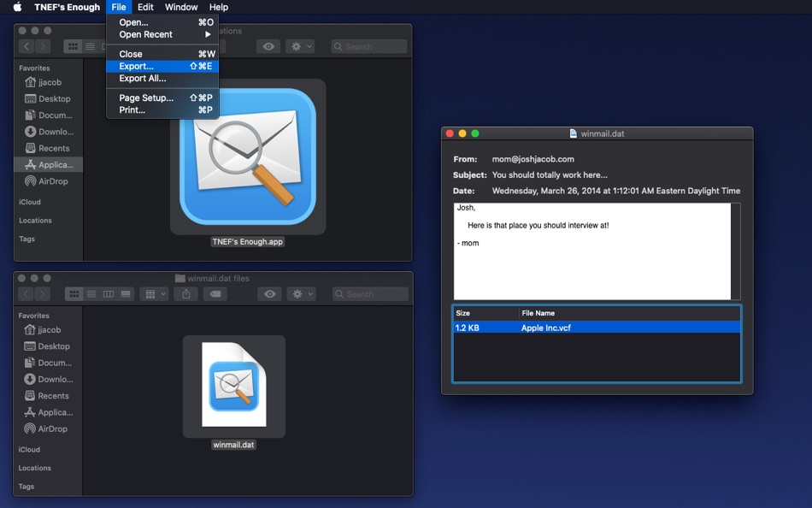Open Recents in top Finder sidebar
Viewport: 812px width, 508px height.
48,148
